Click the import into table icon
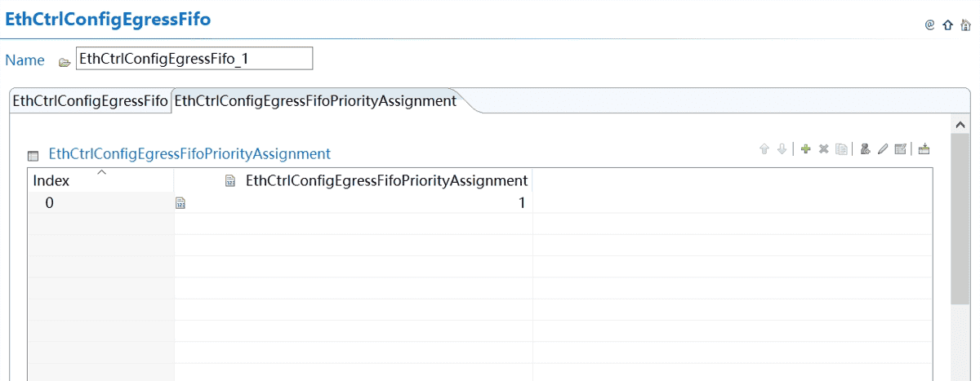The height and width of the screenshot is (381, 980). pyautogui.click(x=924, y=149)
